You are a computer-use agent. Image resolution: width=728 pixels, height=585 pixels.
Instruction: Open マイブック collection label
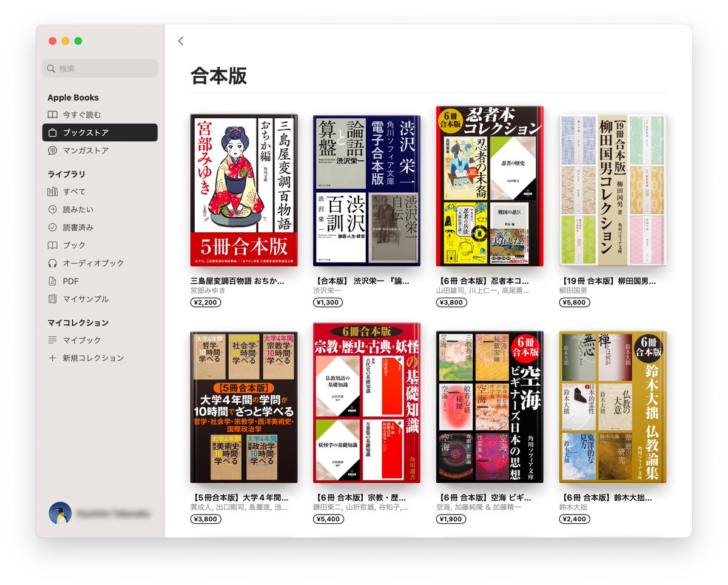(82, 340)
